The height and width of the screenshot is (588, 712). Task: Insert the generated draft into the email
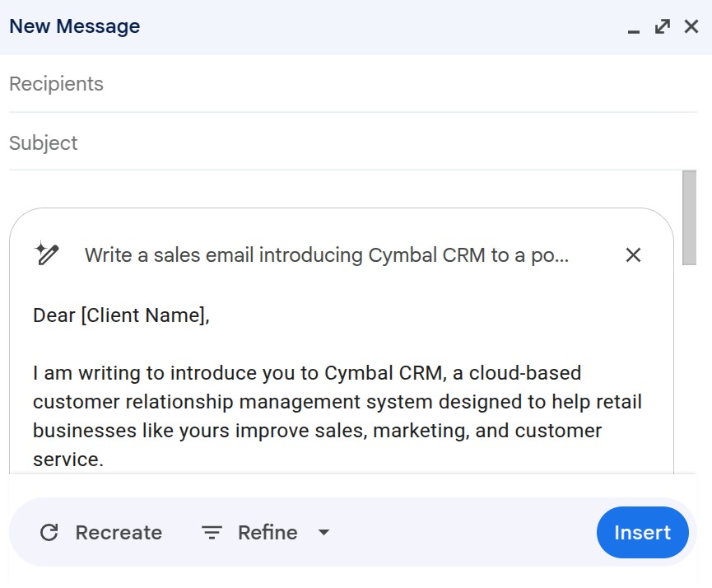click(642, 533)
